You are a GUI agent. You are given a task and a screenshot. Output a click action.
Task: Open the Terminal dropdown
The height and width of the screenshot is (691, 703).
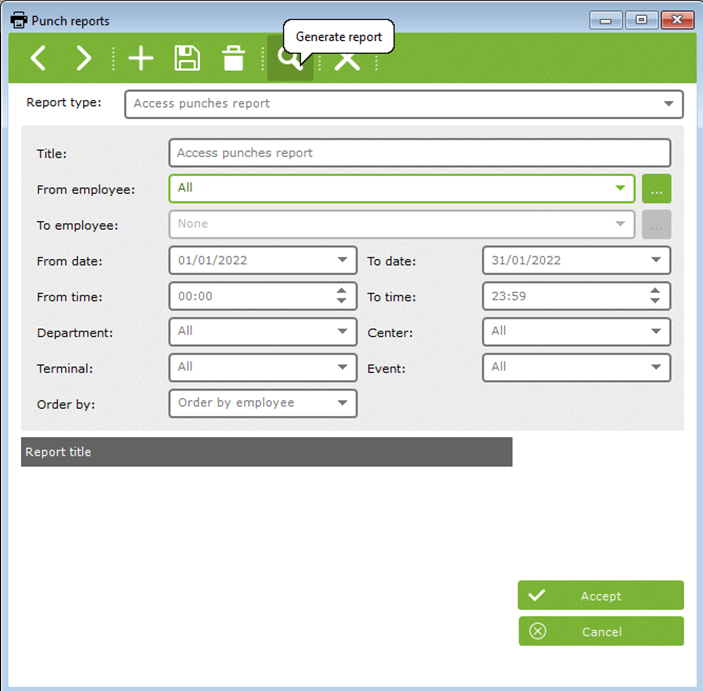coord(263,368)
